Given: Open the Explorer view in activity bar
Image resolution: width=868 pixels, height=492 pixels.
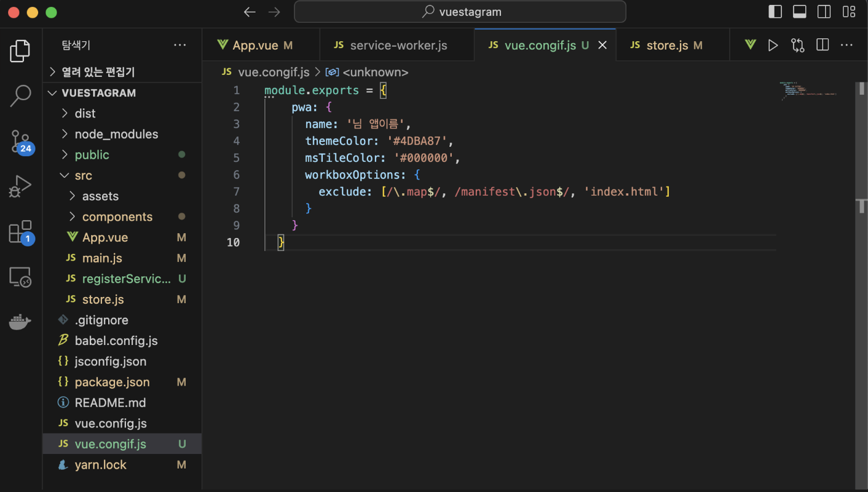Looking at the screenshot, I should pyautogui.click(x=20, y=51).
